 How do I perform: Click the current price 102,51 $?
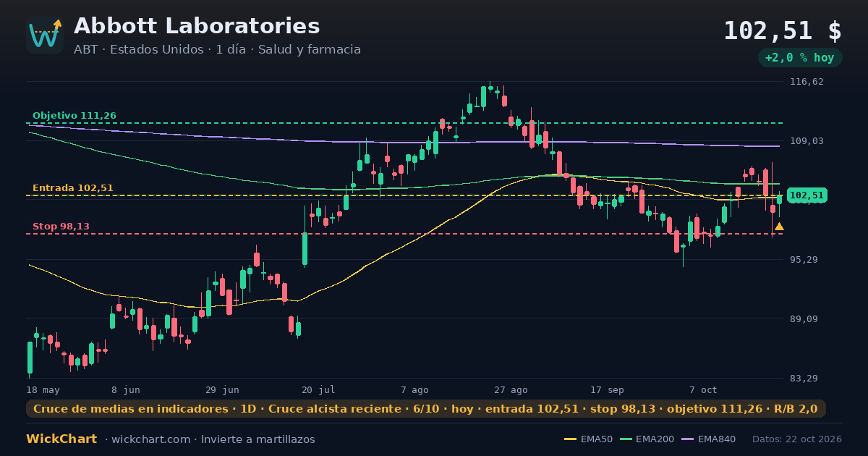click(783, 31)
